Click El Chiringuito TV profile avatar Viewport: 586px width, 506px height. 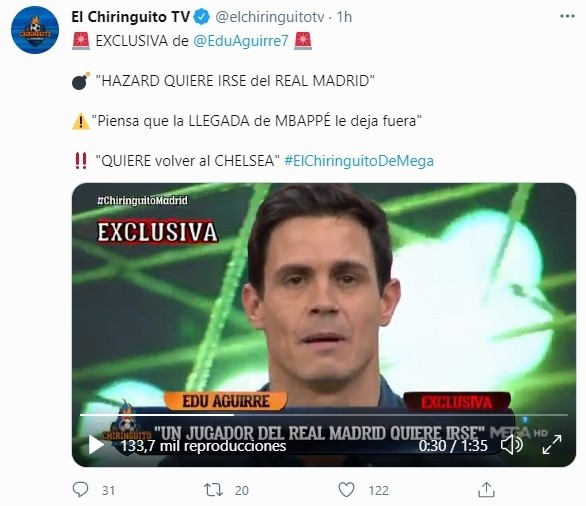click(x=35, y=30)
